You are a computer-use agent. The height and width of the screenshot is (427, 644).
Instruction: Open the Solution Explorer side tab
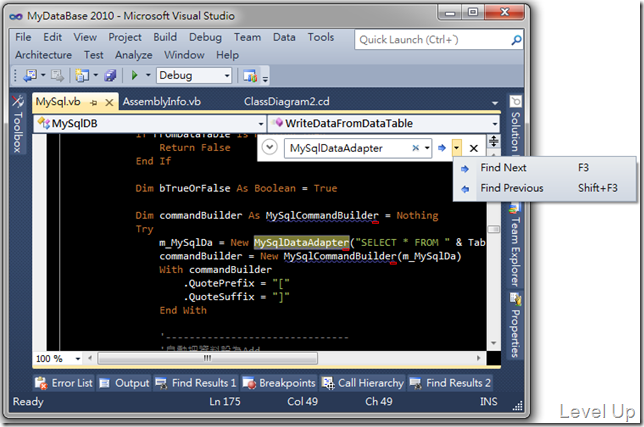click(515, 124)
